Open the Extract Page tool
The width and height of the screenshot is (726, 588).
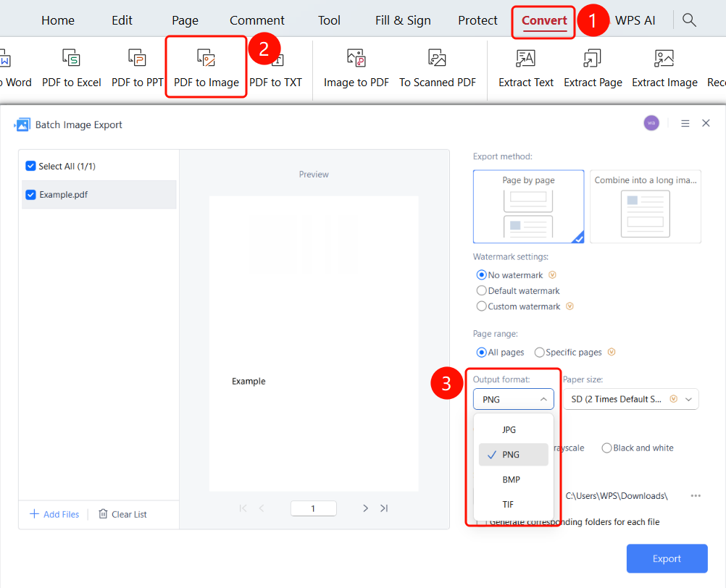[593, 69]
